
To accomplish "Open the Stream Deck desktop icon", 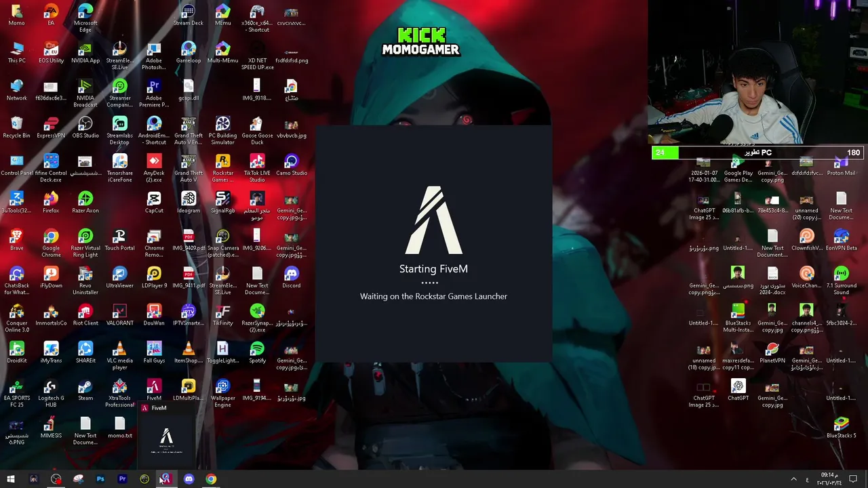I will [x=188, y=15].
